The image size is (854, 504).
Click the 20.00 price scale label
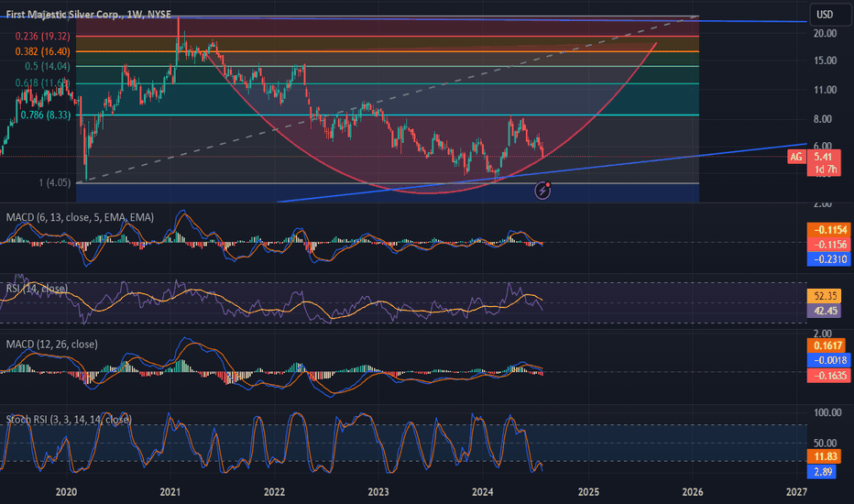click(x=825, y=33)
